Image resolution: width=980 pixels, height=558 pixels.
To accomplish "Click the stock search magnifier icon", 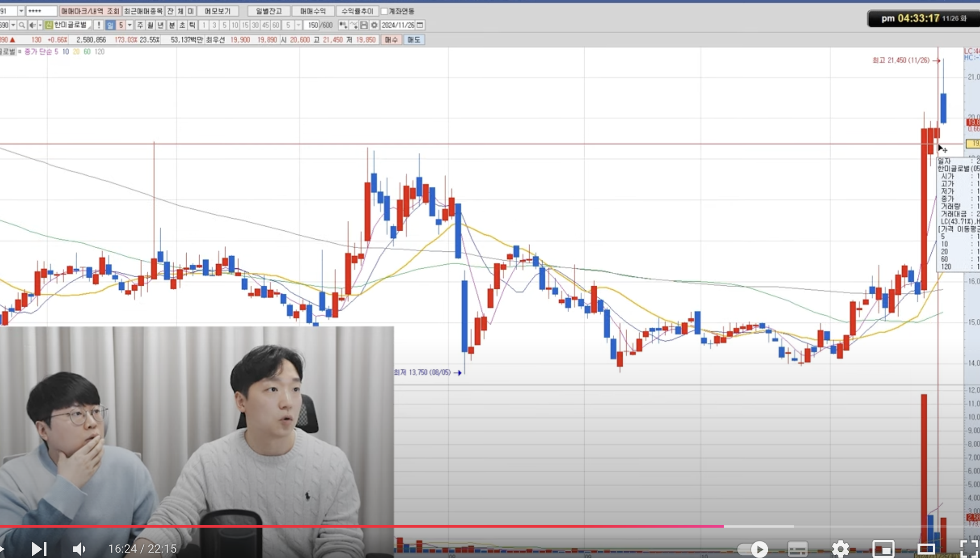I will coord(21,25).
